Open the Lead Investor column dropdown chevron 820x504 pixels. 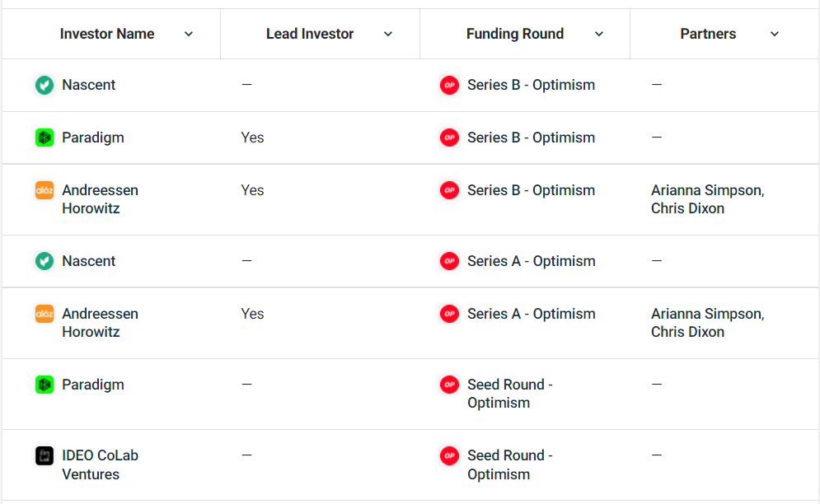pos(388,34)
